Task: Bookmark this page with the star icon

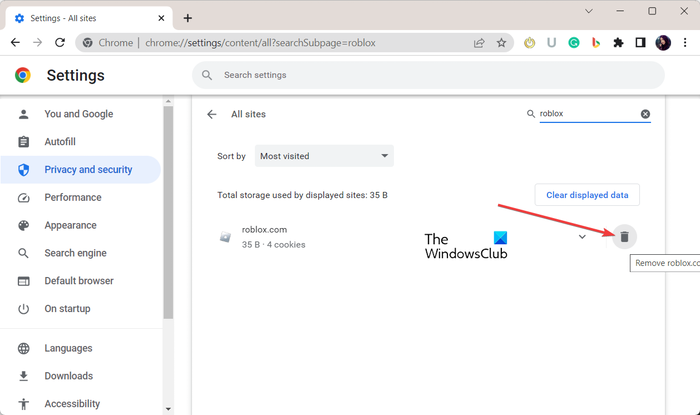Action: (x=501, y=43)
